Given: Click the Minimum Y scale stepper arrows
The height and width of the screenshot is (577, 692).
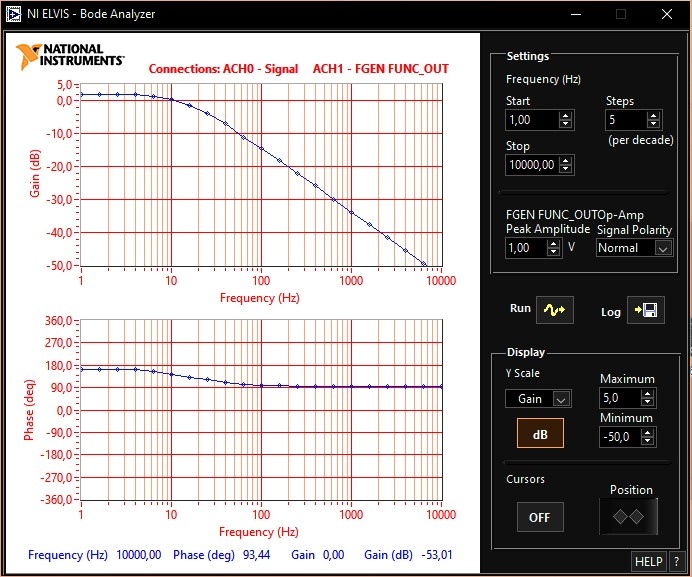Looking at the screenshot, I should coord(647,437).
